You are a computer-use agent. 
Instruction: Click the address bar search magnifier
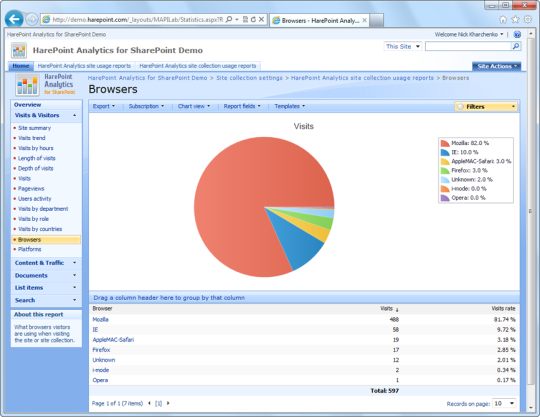coord(229,20)
